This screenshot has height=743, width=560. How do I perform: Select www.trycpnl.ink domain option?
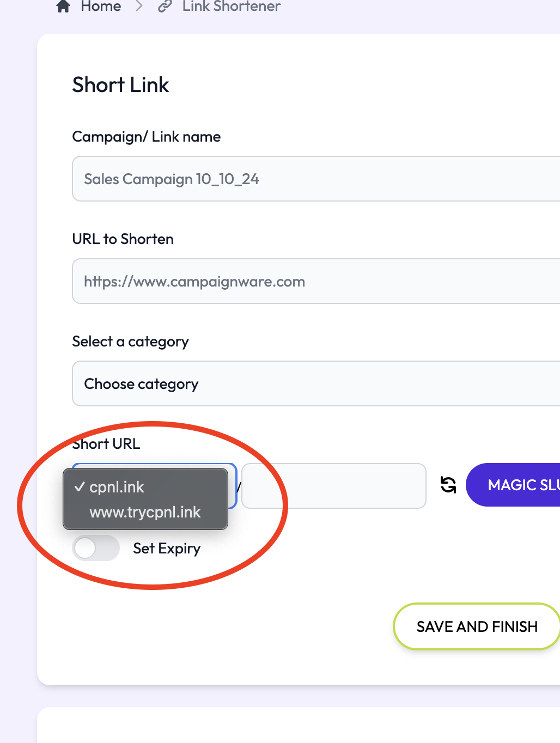click(x=145, y=512)
